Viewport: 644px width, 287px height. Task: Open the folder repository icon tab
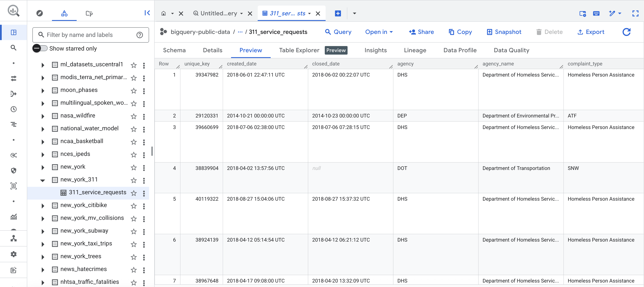89,13
